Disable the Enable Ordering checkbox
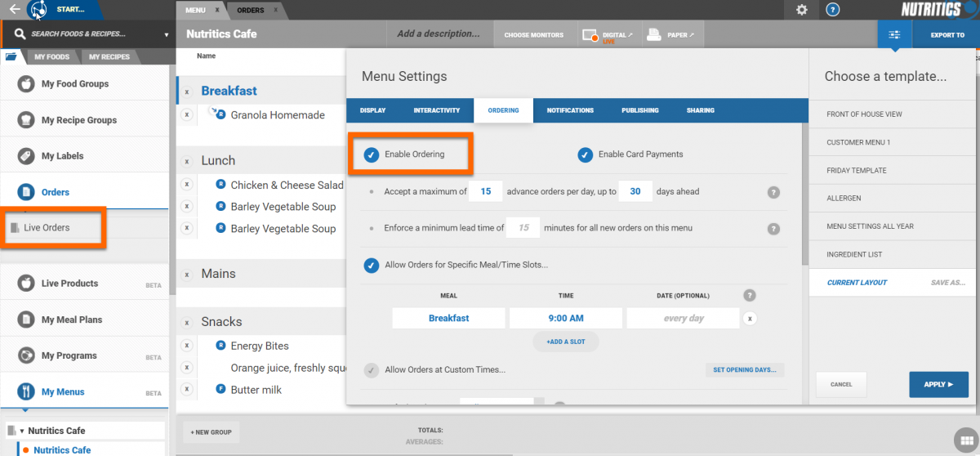The height and width of the screenshot is (456, 980). tap(372, 154)
